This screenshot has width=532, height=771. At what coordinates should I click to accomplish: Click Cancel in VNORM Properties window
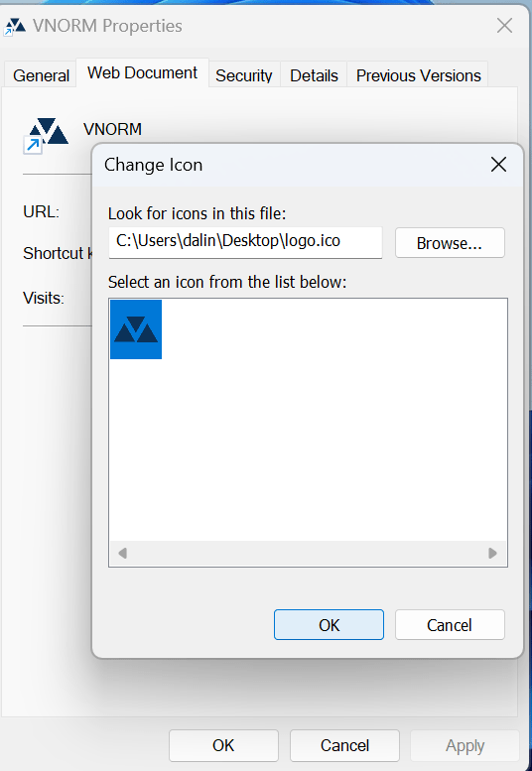(x=344, y=745)
